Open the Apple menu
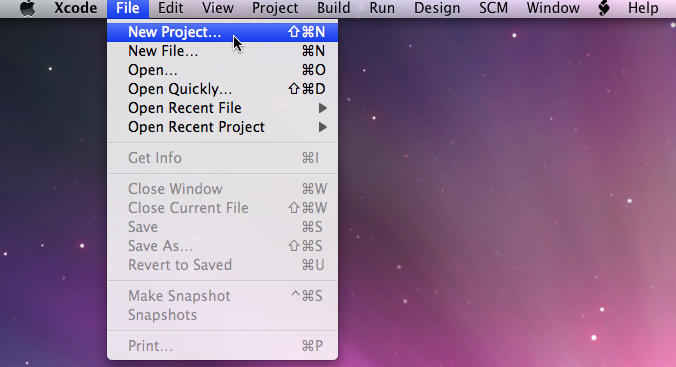Viewport: 676px width, 367px height. tap(28, 8)
